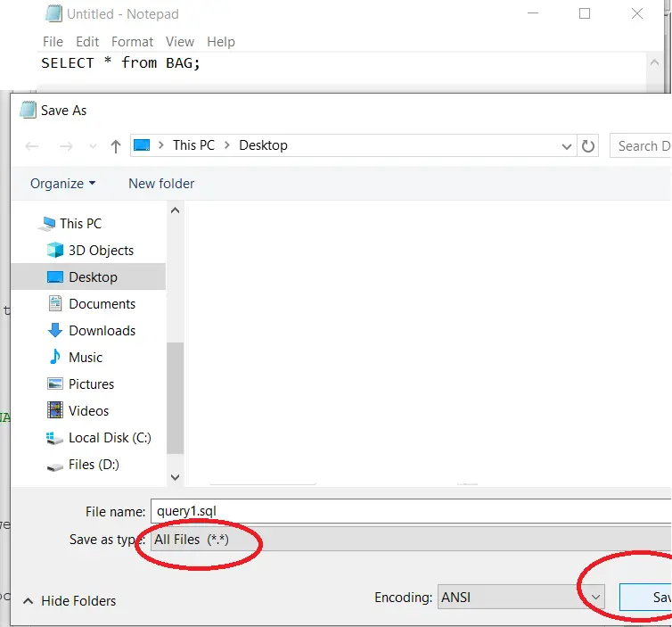Image resolution: width=672 pixels, height=627 pixels.
Task: Click the File name input field
Action: 411,511
